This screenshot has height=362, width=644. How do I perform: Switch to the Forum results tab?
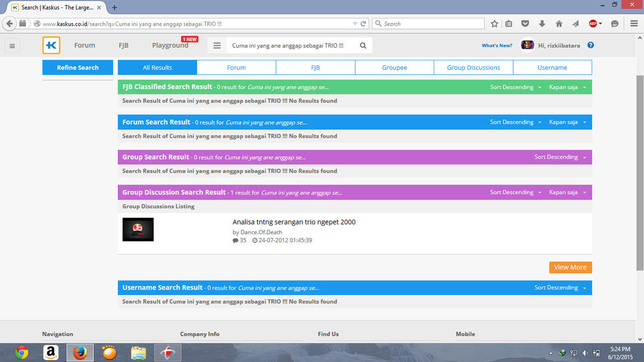point(236,67)
